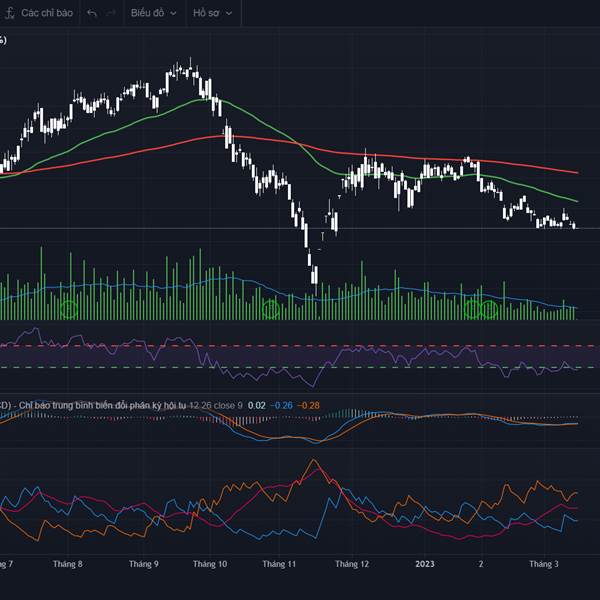
Task: Open the Các chỉ báo indicators panel
Action: (52, 13)
